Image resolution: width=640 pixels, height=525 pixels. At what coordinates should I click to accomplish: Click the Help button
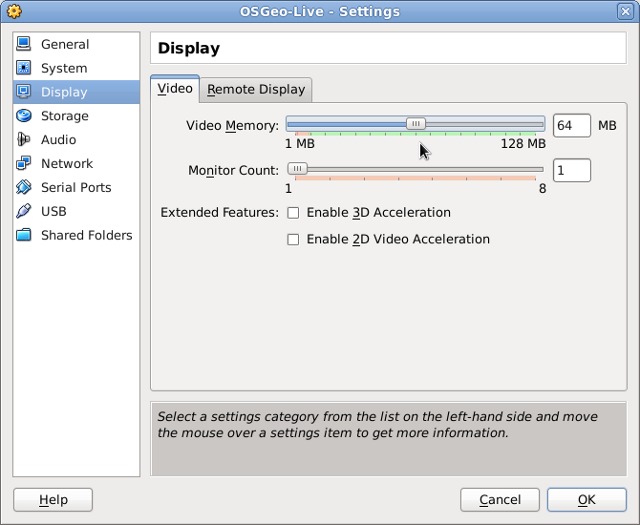(x=53, y=500)
